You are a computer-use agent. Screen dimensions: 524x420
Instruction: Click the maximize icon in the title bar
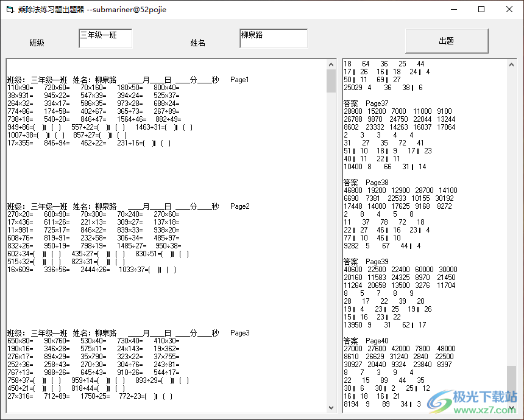tap(480, 9)
